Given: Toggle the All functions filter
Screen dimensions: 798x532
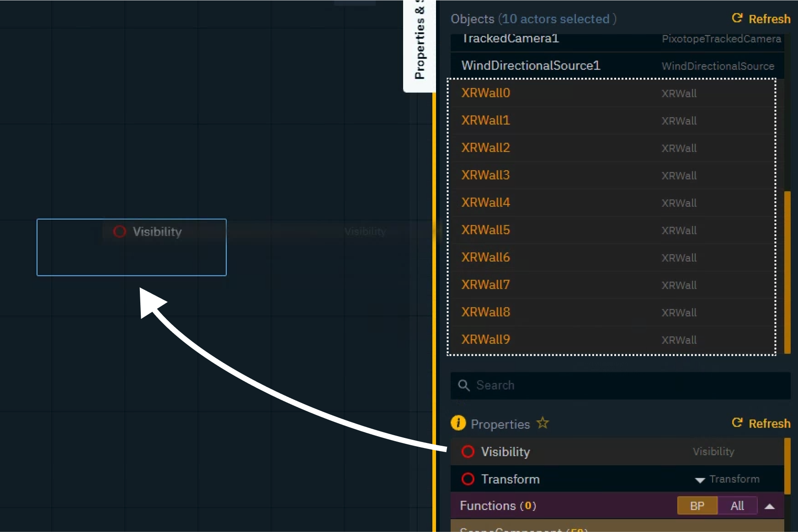Looking at the screenshot, I should point(737,506).
